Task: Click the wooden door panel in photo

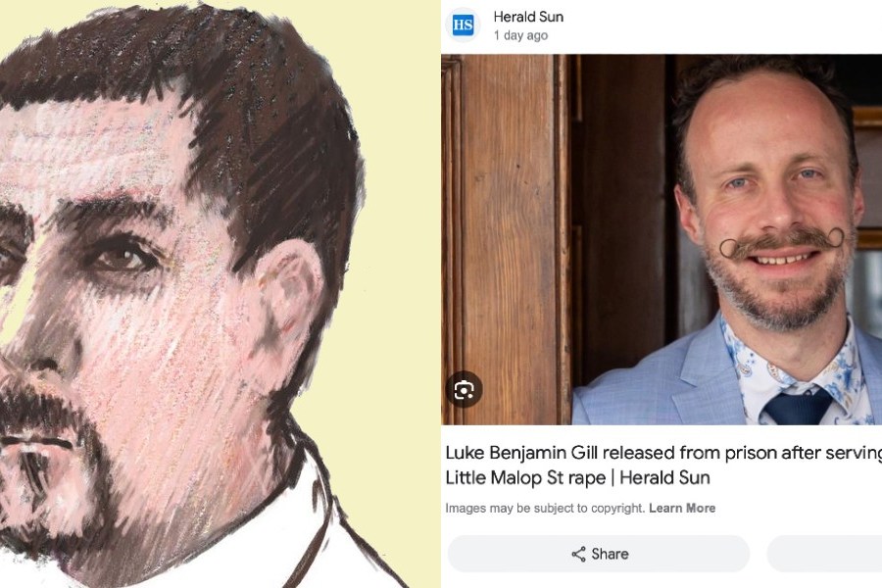Action: [509, 225]
